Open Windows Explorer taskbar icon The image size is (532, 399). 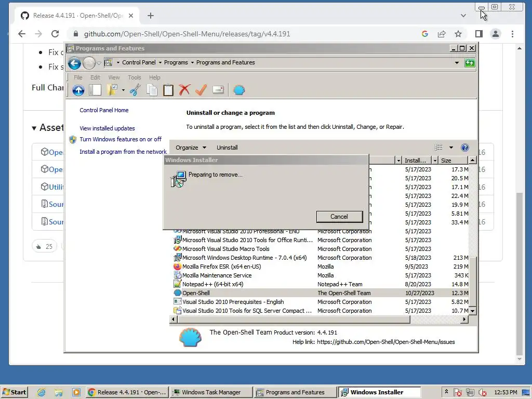(x=59, y=392)
